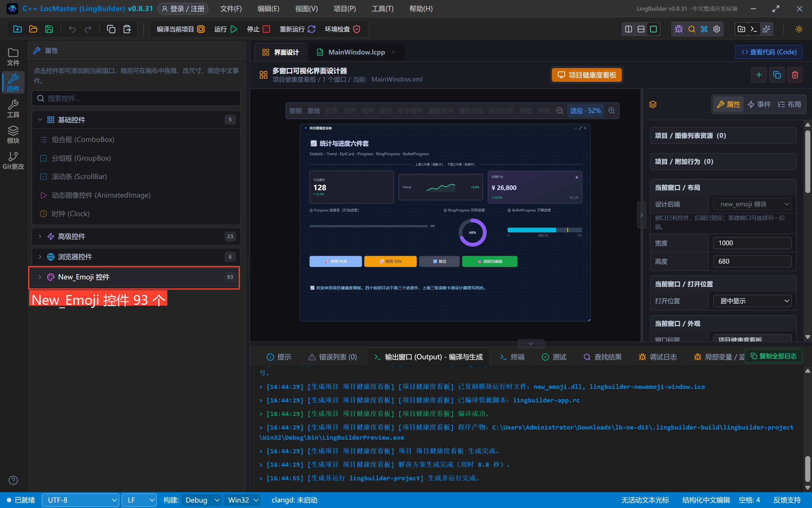
Task: Open the terminal prompt icon
Action: coord(754,29)
